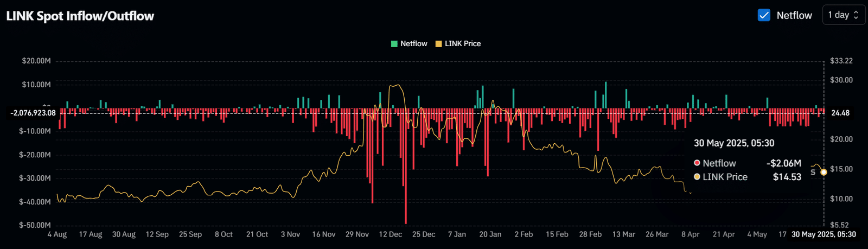The height and width of the screenshot is (249, 868).
Task: Click the $33.22 right axis label
Action: pyautogui.click(x=841, y=61)
